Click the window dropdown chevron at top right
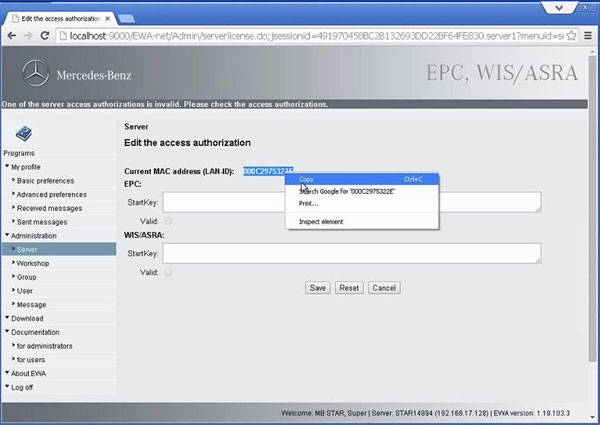600x425 pixels. (x=559, y=8)
